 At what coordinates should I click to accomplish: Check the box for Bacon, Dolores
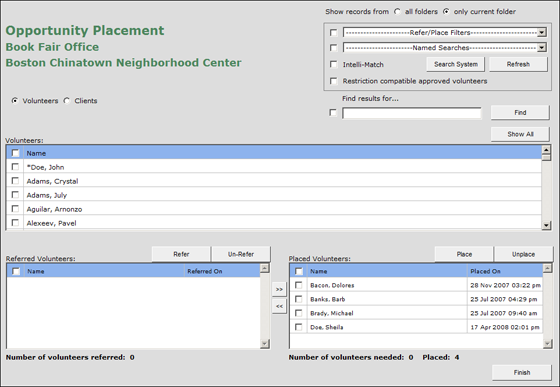299,285
